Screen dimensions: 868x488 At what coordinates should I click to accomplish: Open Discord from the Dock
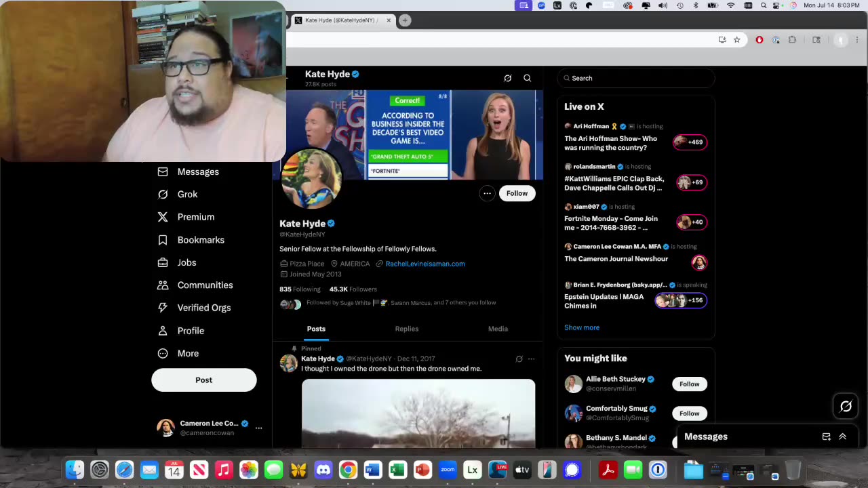coord(323,470)
